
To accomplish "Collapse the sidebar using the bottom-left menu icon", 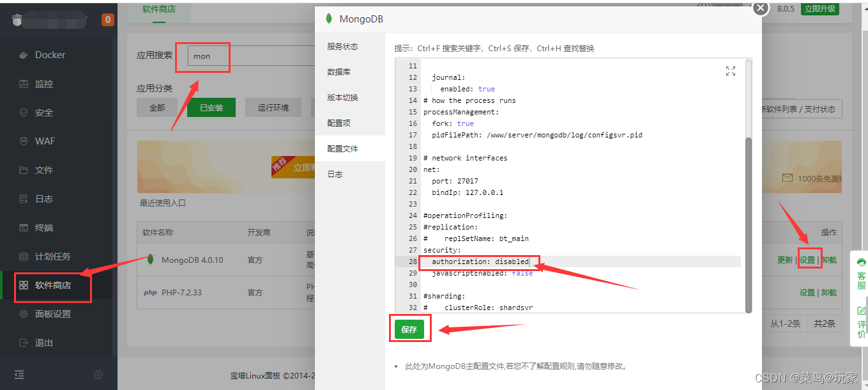I will [x=19, y=375].
